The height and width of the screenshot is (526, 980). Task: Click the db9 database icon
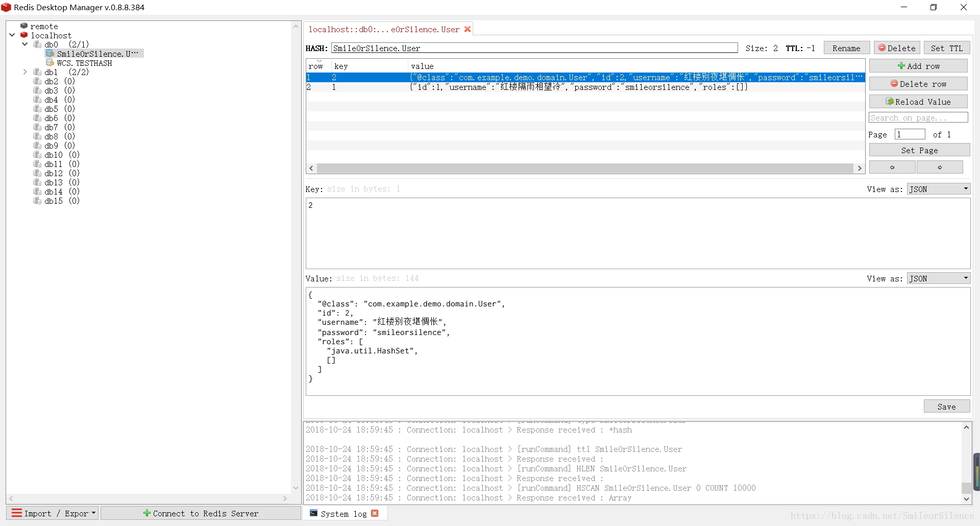(37, 145)
